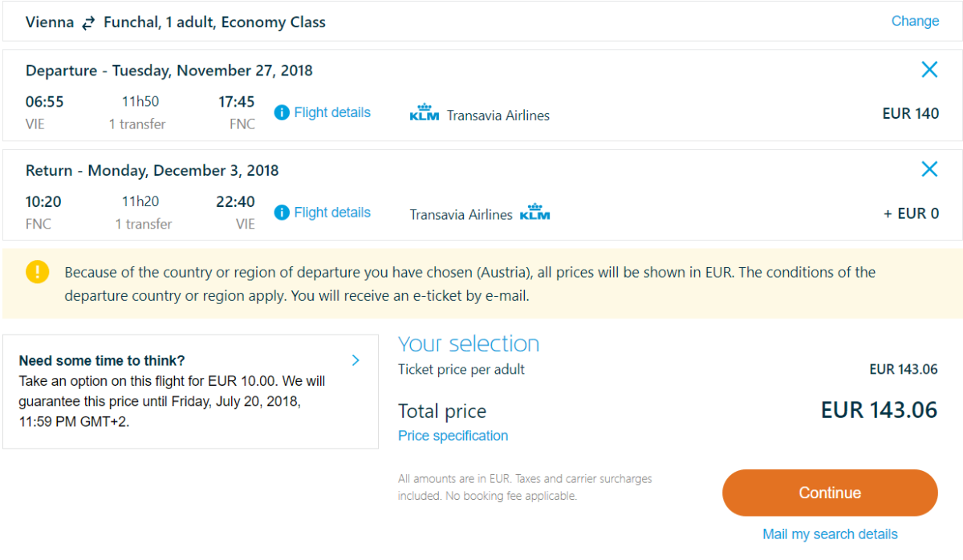
Task: Click the EUR 143.06 total price amount
Action: tap(879, 410)
